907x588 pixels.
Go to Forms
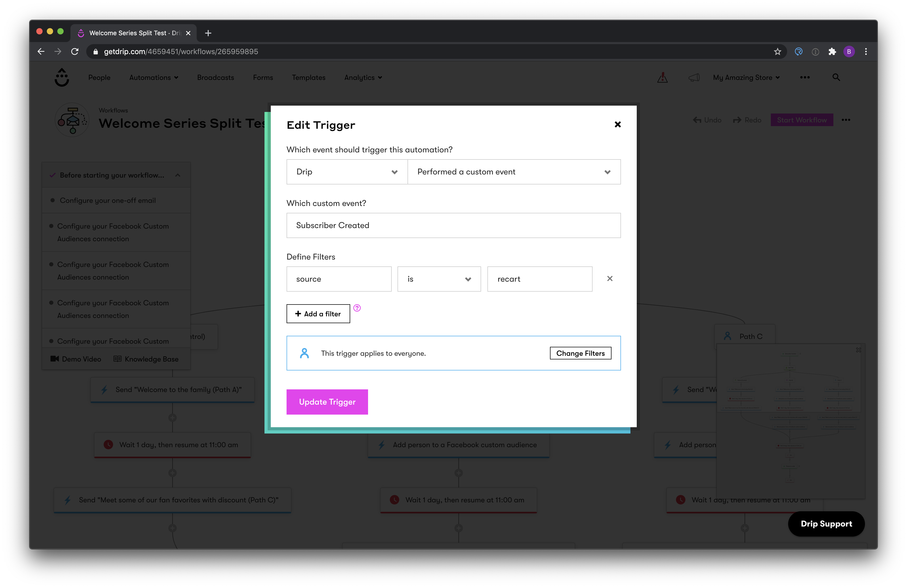tap(263, 77)
